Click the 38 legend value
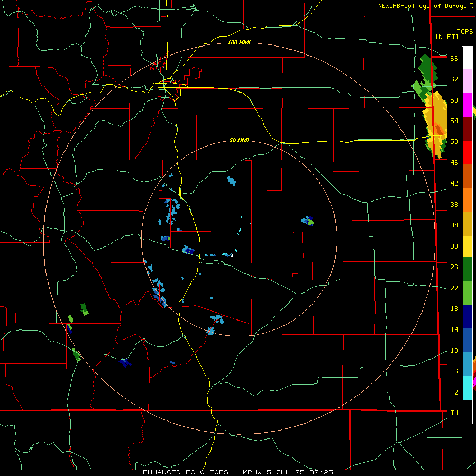476x476 pixels. [454, 204]
